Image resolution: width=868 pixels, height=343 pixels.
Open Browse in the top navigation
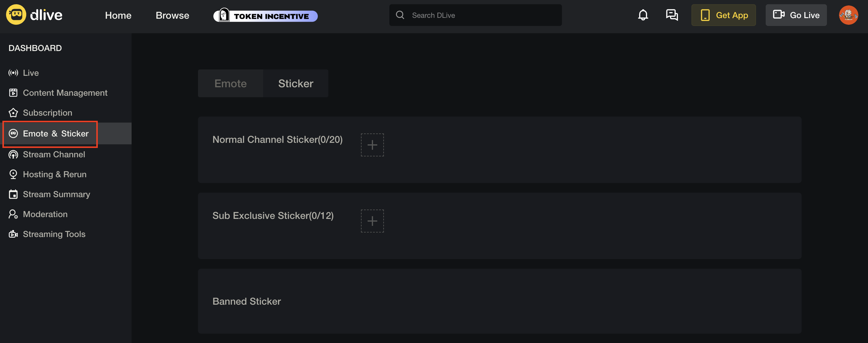[x=172, y=15]
